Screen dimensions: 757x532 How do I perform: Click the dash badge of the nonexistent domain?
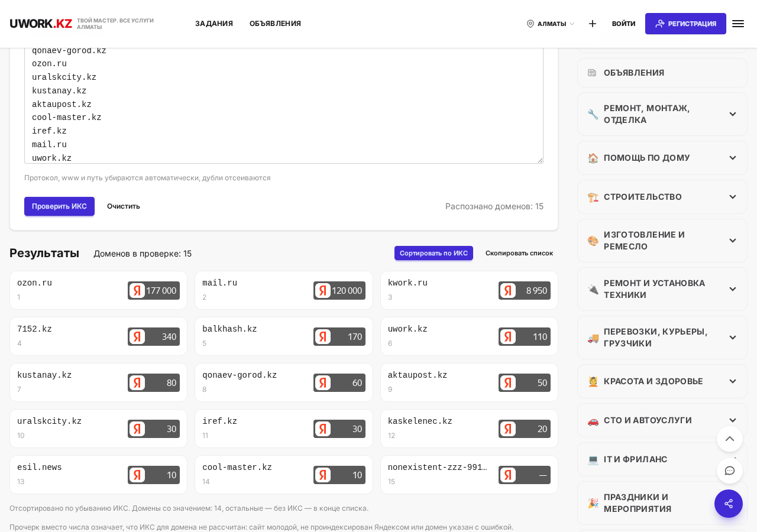525,475
